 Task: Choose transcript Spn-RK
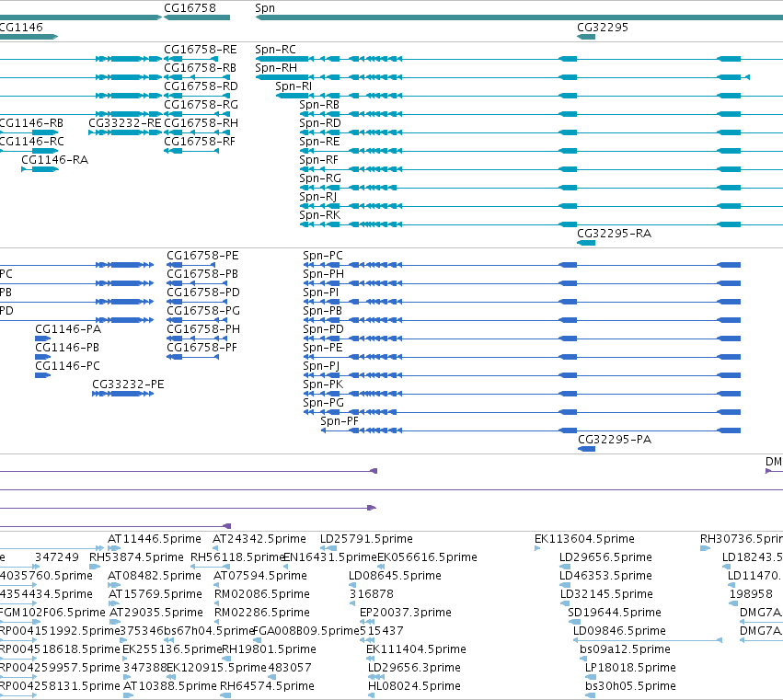tap(319, 215)
